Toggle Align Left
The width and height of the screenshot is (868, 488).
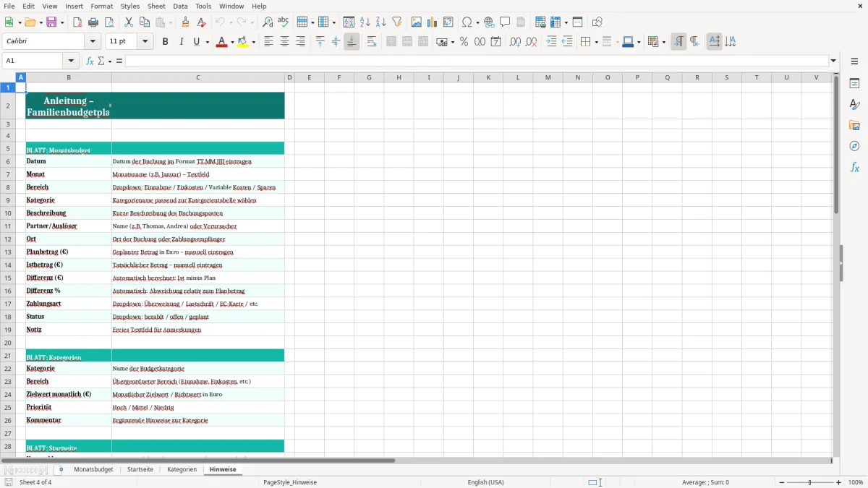[x=268, y=42]
